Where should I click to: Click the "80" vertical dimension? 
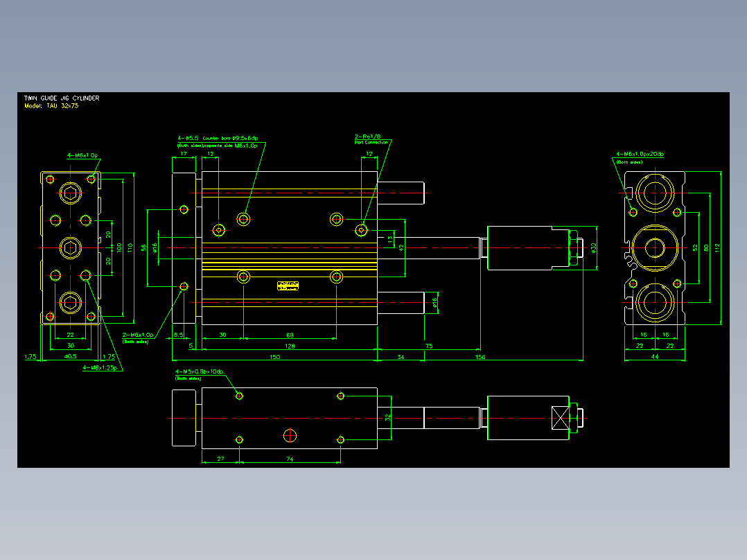point(706,248)
